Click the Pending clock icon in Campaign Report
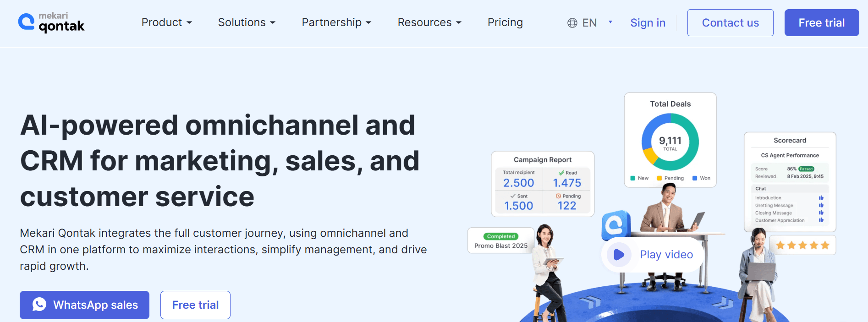Image resolution: width=868 pixels, height=322 pixels. pyautogui.click(x=558, y=196)
